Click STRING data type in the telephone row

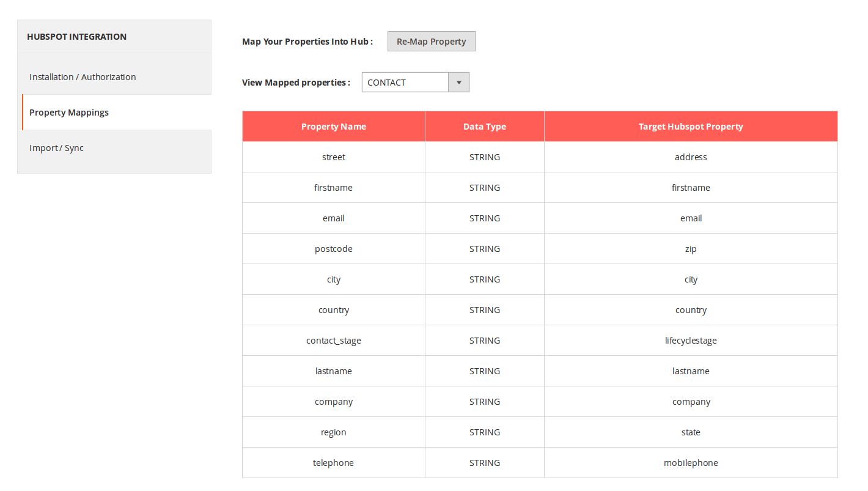(485, 463)
